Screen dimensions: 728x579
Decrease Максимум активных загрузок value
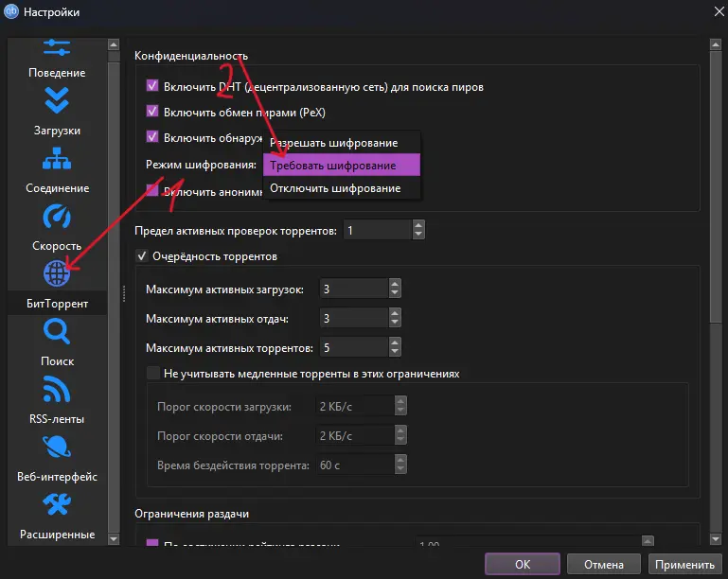pos(395,293)
